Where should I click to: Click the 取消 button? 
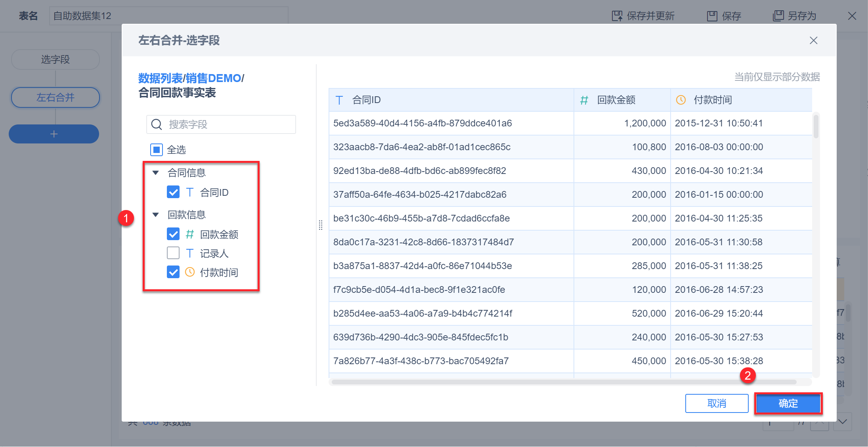pyautogui.click(x=717, y=403)
